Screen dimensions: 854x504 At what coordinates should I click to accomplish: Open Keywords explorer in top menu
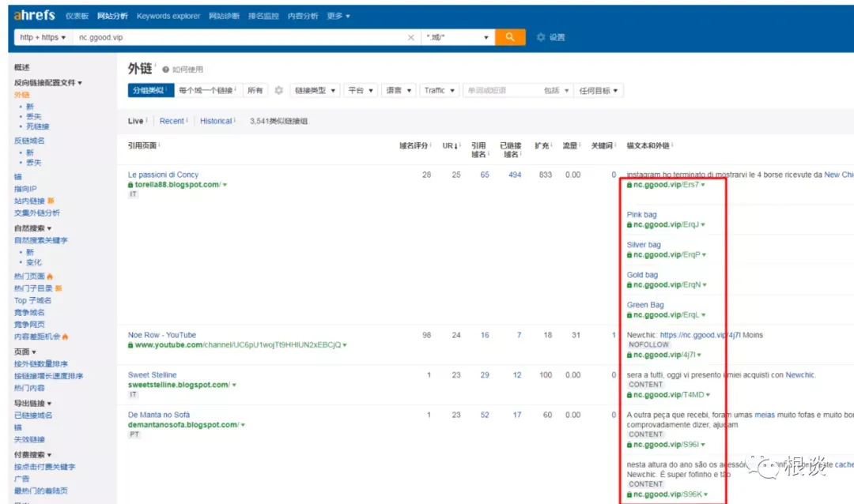[168, 16]
